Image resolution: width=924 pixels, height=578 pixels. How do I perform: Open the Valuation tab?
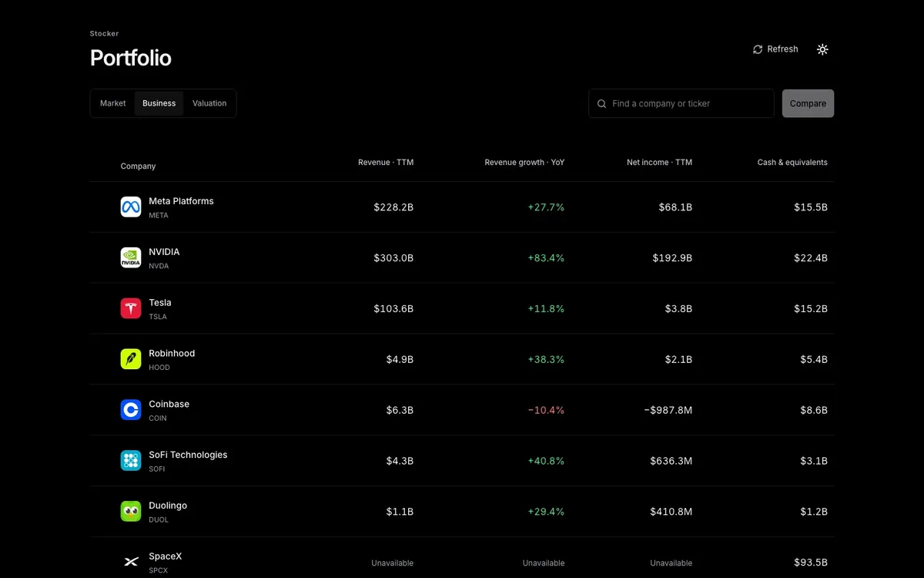[x=209, y=103]
